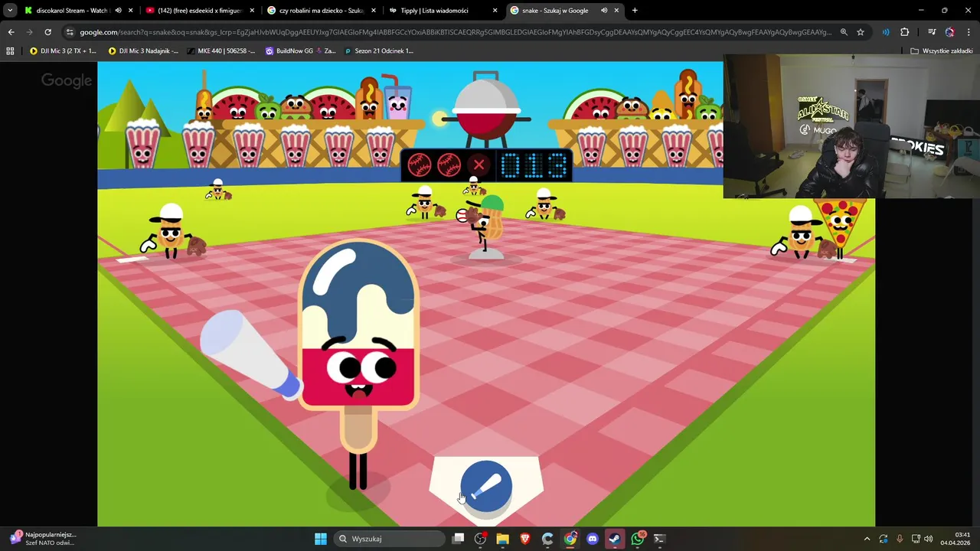Open Wszystkie zakładki folder
The image size is (980, 551).
pyautogui.click(x=942, y=51)
